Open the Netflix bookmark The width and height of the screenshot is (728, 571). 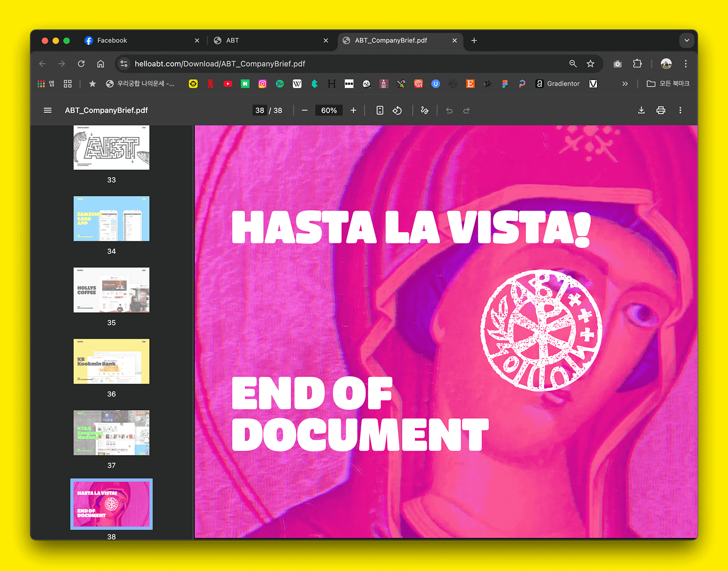point(210,84)
